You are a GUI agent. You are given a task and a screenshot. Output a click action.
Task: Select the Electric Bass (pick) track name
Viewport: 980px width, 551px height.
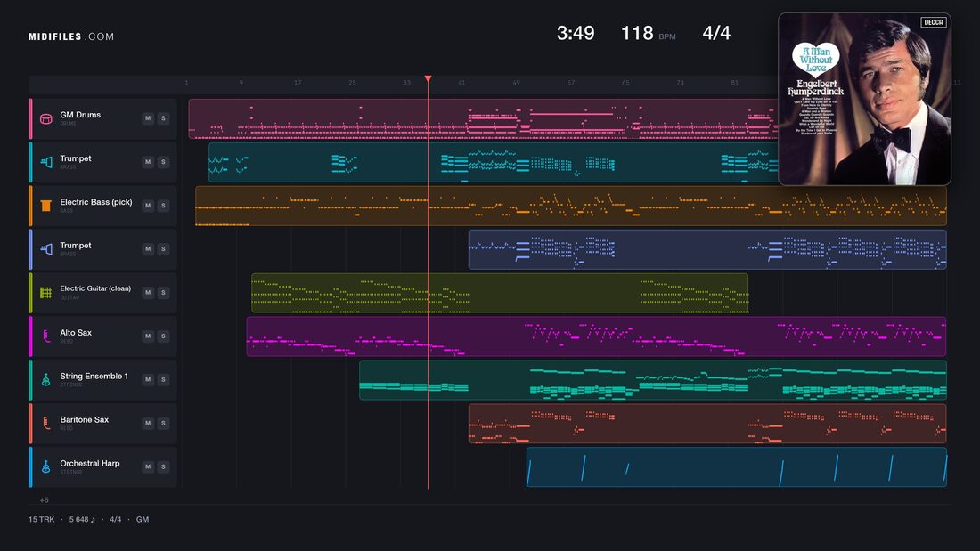point(96,202)
